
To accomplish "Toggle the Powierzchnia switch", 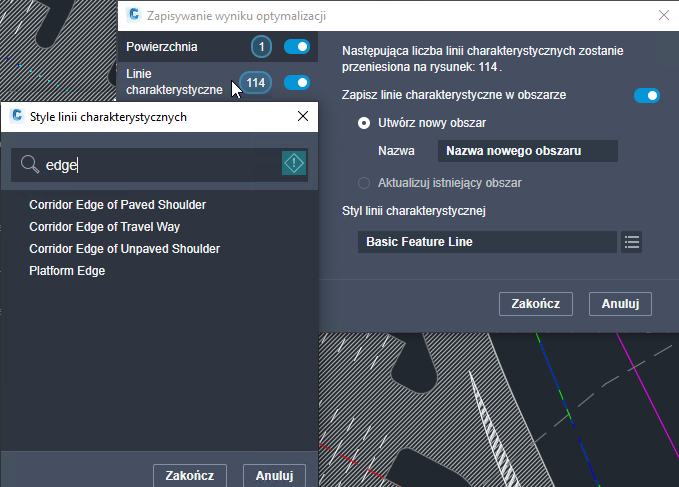I will (x=297, y=46).
